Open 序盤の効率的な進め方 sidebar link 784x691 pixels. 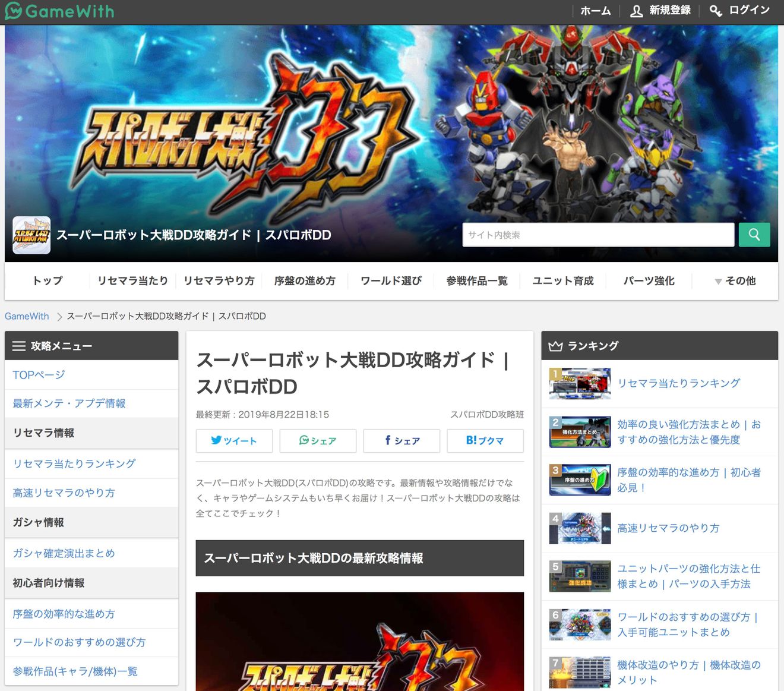(x=91, y=614)
